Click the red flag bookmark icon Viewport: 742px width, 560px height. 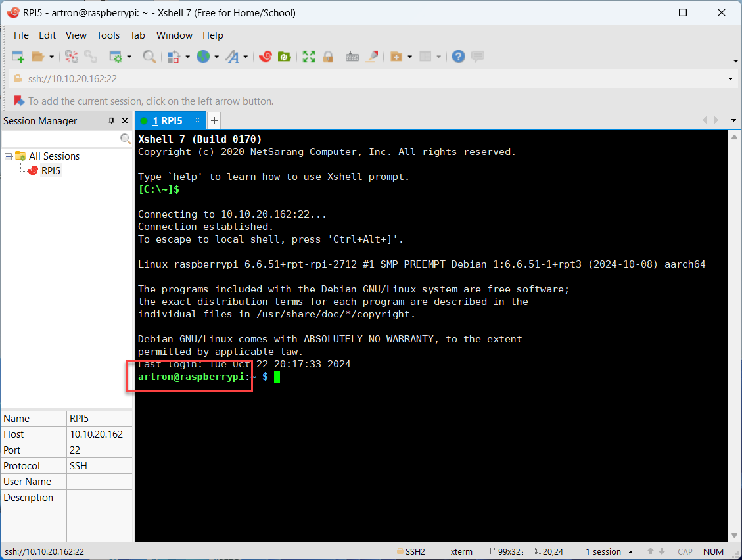coord(19,101)
